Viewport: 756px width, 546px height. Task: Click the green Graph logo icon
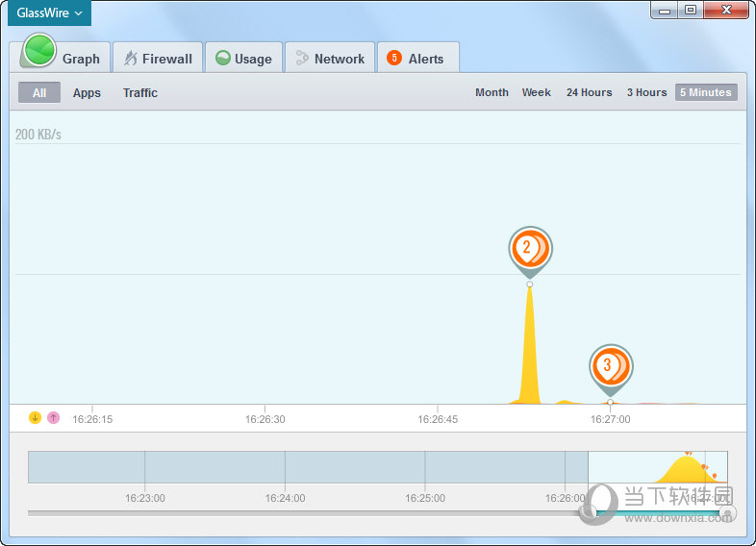click(x=38, y=50)
